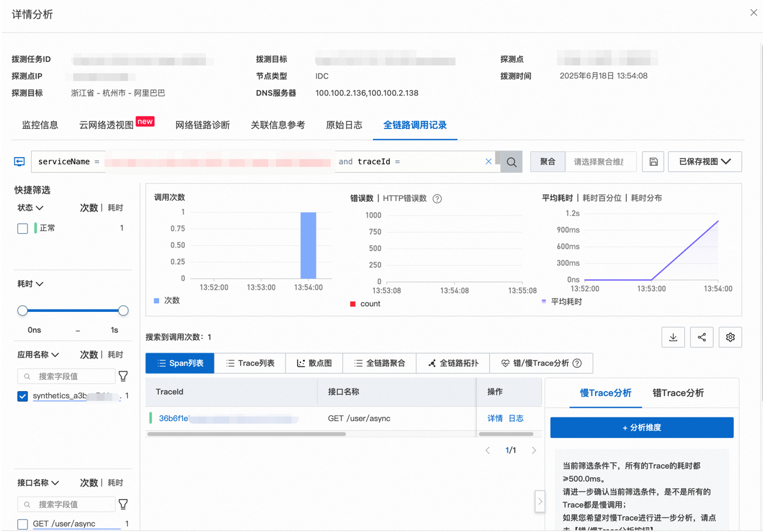This screenshot has height=532, width=763.
Task: Sort 状态 filter by 耗时
Action: pyautogui.click(x=115, y=208)
